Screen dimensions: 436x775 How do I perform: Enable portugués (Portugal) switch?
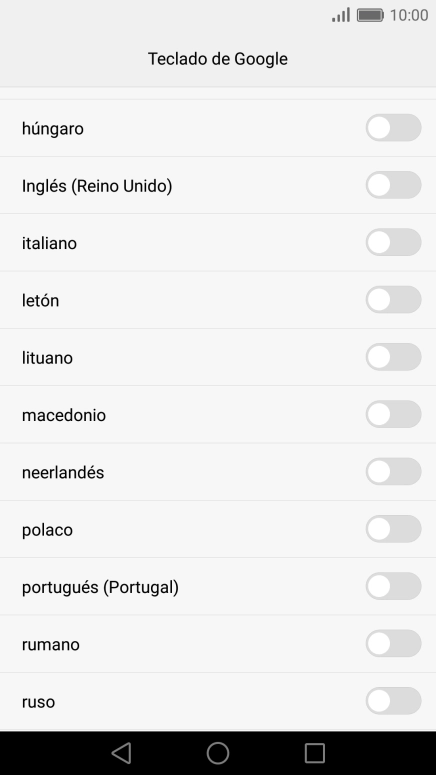point(393,587)
